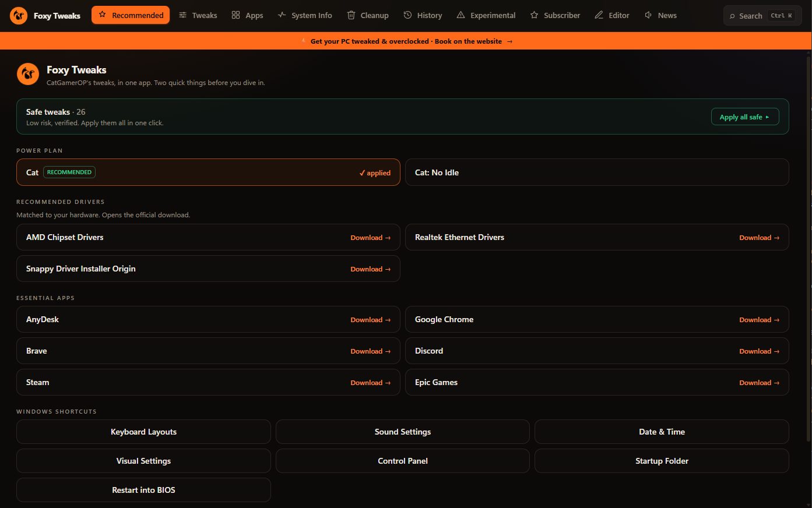
Task: Click the large fox logo beside the Foxy Tweaks heading
Action: [28, 74]
